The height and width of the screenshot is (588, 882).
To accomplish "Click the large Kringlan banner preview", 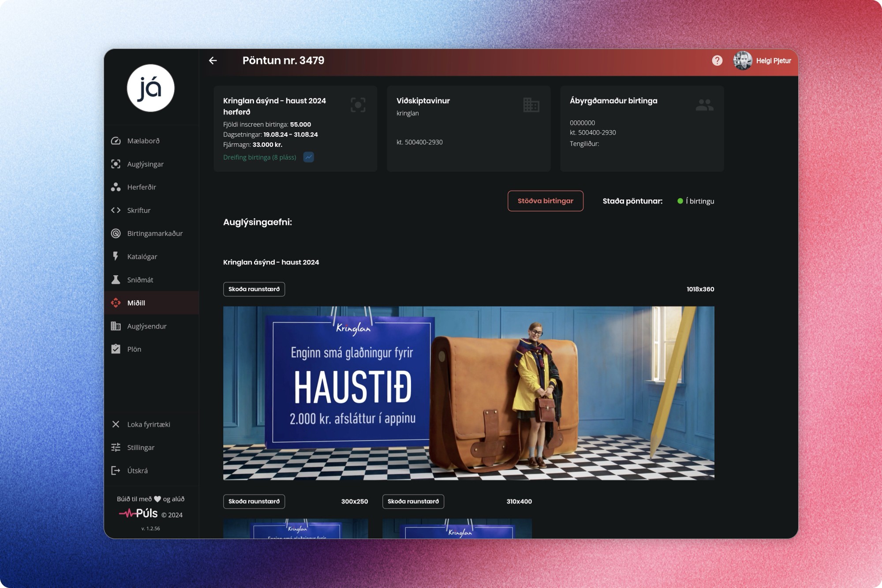I will pos(468,393).
